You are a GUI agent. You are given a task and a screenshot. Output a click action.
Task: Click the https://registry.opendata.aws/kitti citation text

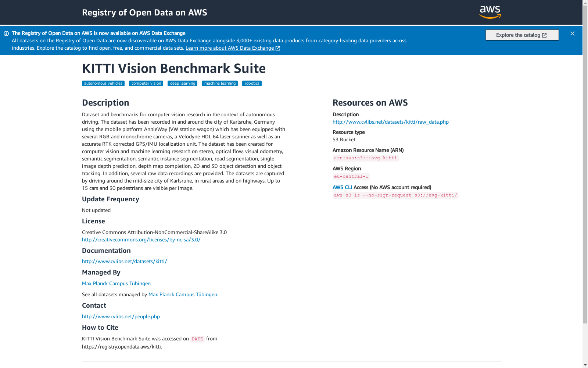click(122, 347)
